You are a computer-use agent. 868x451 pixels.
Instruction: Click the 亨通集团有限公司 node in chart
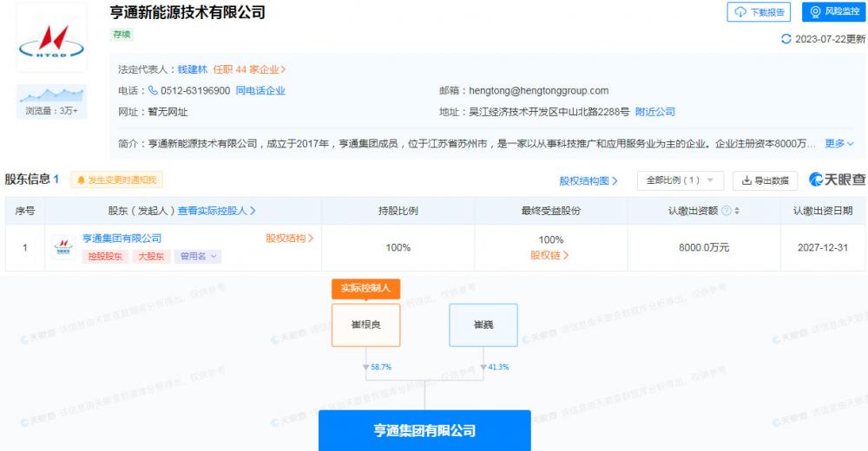point(424,430)
